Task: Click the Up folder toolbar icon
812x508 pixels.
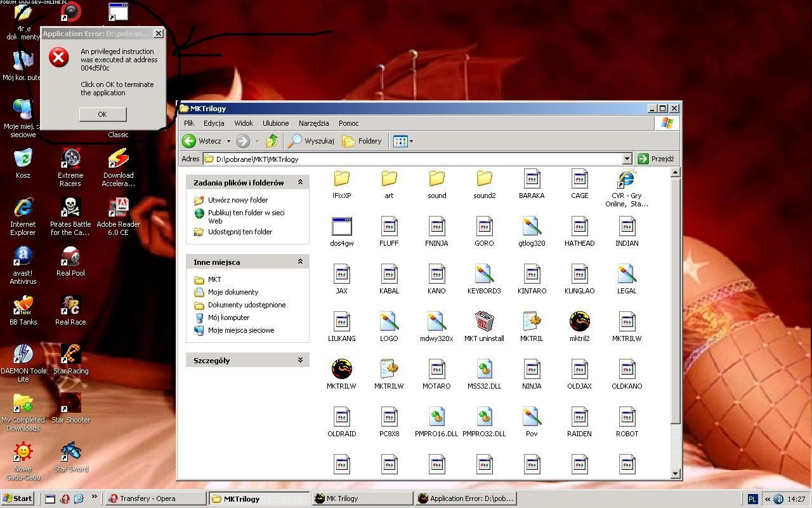Action: click(x=272, y=141)
